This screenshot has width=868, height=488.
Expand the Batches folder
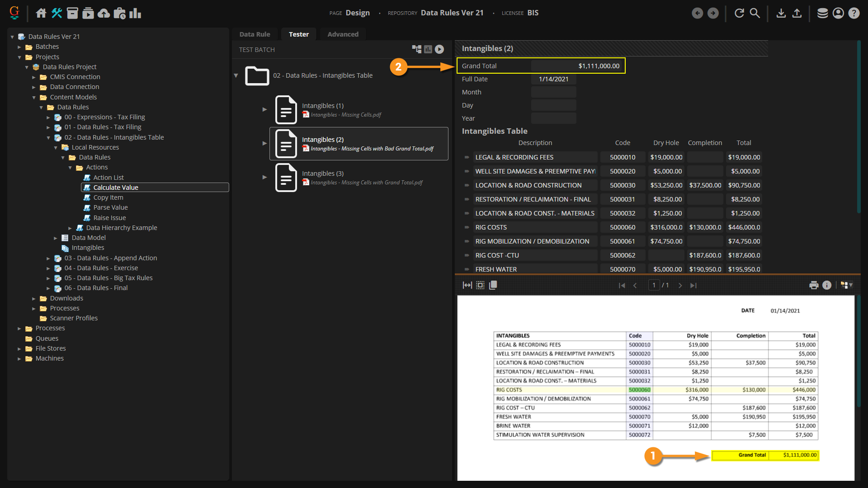tap(19, 47)
